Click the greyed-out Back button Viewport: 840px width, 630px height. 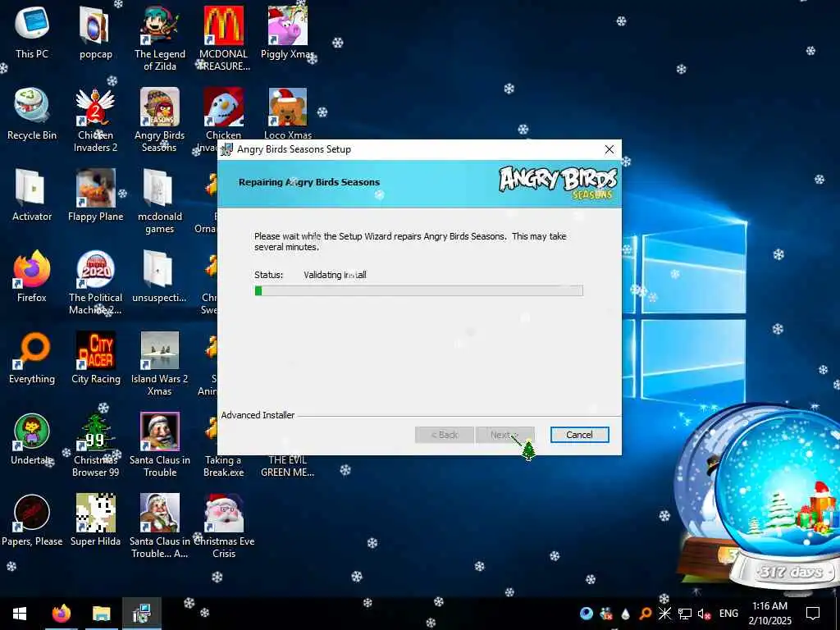[444, 435]
